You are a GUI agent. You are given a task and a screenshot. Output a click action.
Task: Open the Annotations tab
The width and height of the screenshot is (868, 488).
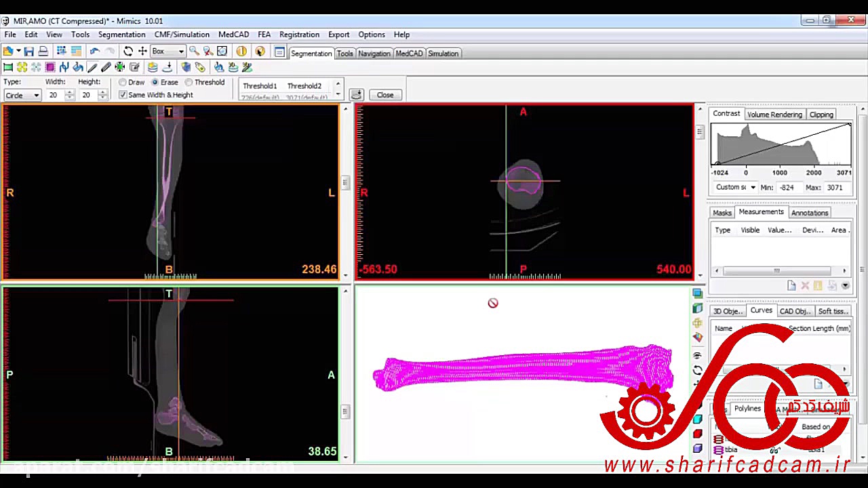pos(810,213)
